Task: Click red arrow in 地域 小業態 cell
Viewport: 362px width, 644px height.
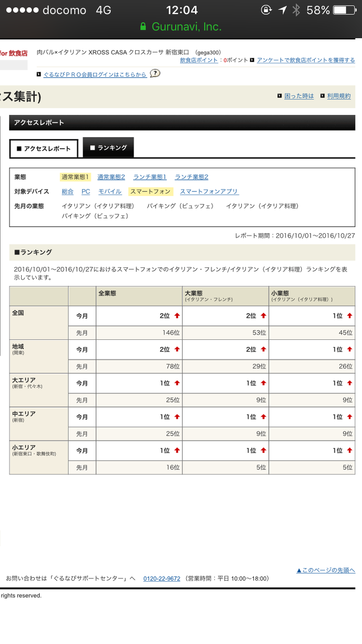Action: [349, 349]
